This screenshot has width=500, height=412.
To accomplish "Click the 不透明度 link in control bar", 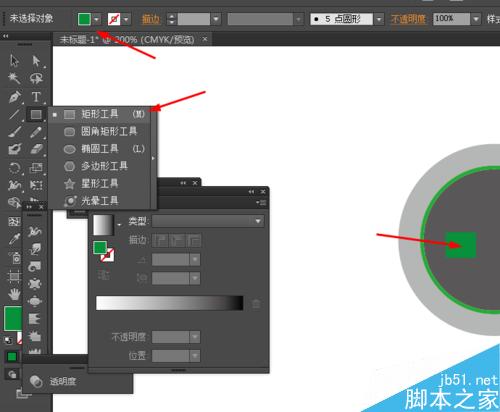I will [408, 19].
